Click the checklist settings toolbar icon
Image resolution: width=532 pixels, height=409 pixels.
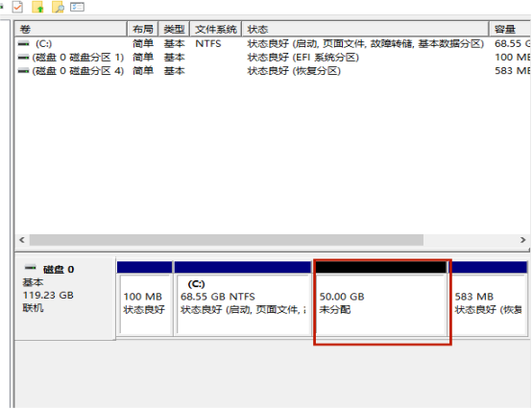point(77,7)
